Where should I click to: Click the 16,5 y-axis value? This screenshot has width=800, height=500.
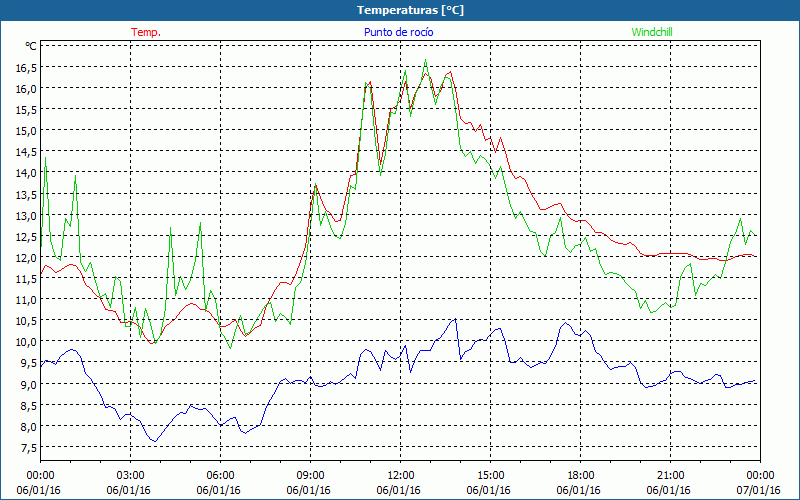click(x=27, y=67)
